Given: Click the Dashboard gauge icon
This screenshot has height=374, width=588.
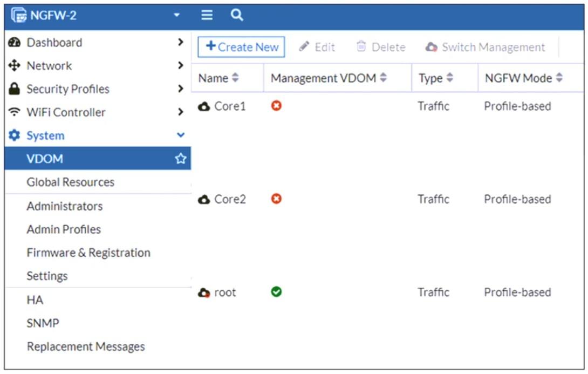Looking at the screenshot, I should tap(15, 43).
